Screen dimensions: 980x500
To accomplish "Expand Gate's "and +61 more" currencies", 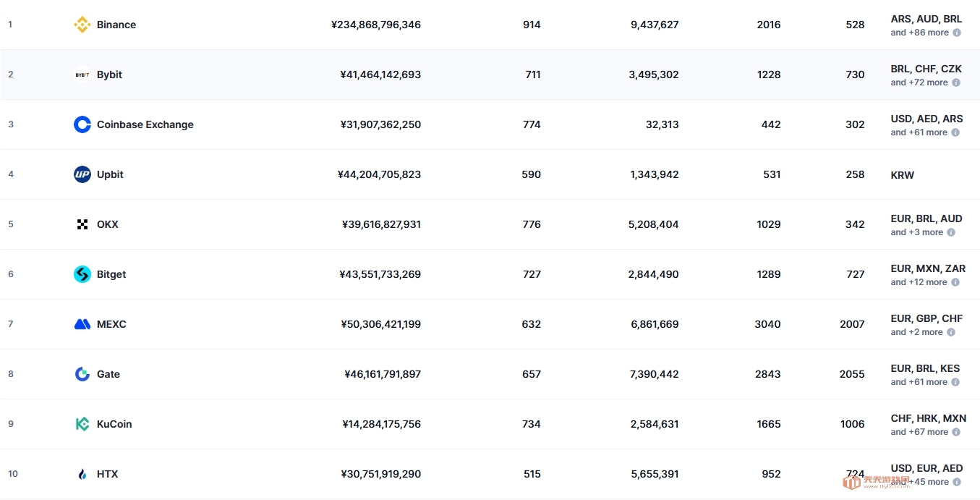I will (919, 382).
